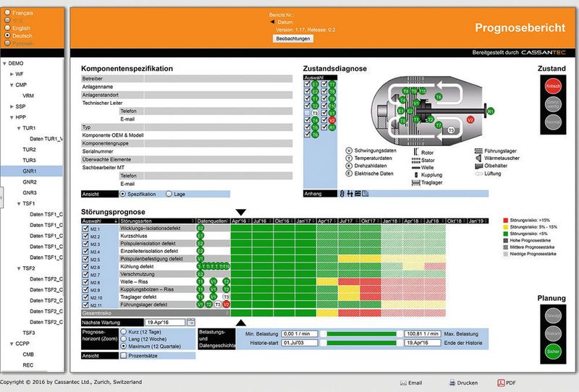579x392 pixels.
Task: Click the T2 badge in Welle – Riss row
Action: coord(227,281)
